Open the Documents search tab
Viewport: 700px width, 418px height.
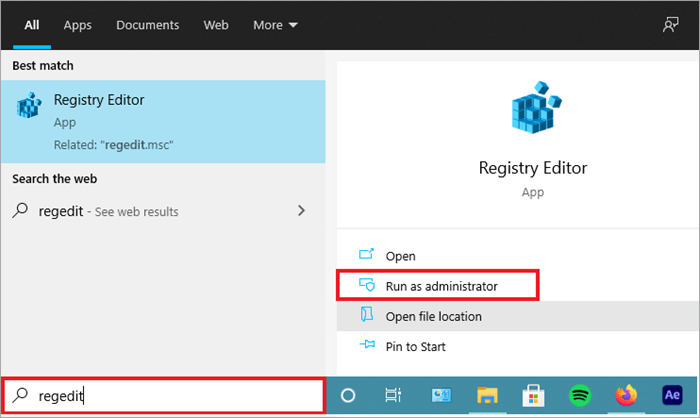point(147,25)
